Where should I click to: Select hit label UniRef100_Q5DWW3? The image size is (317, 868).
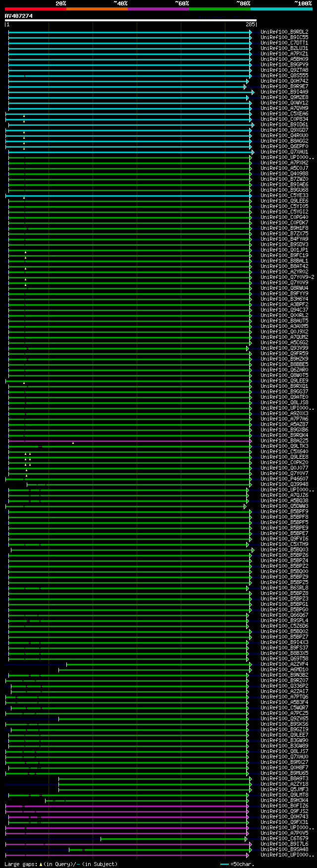(284, 506)
